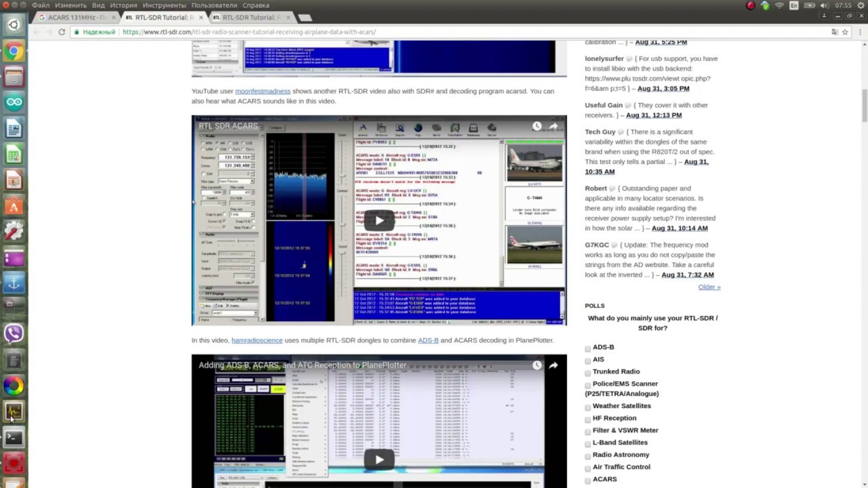Image resolution: width=868 pixels, height=488 pixels.
Task: Tick the Police/EMS Scanner poll option
Action: 588,385
